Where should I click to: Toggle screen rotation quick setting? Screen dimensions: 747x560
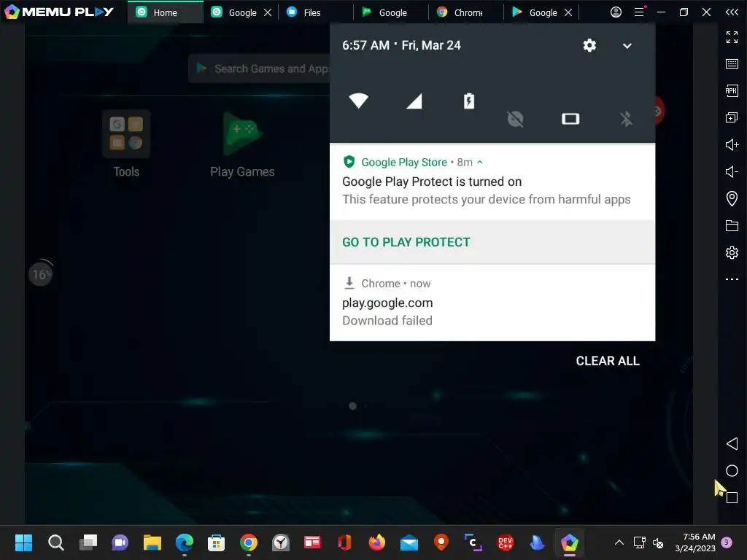(x=570, y=119)
